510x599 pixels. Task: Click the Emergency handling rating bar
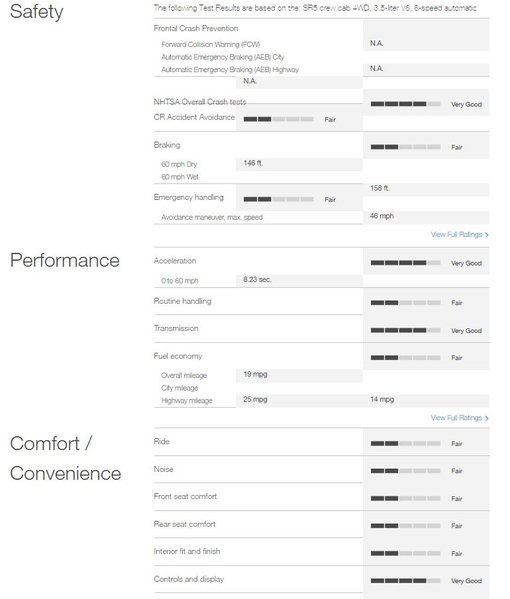(278, 199)
